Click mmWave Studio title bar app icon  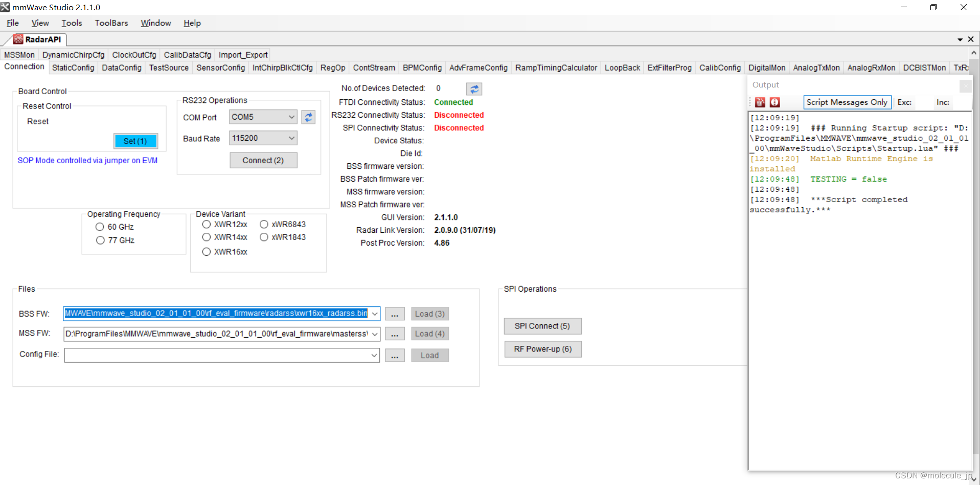pyautogui.click(x=5, y=7)
